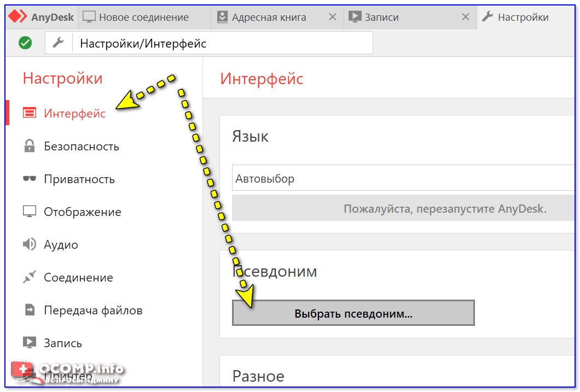The width and height of the screenshot is (580, 392).
Task: Click the Разное section heading
Action: click(258, 376)
